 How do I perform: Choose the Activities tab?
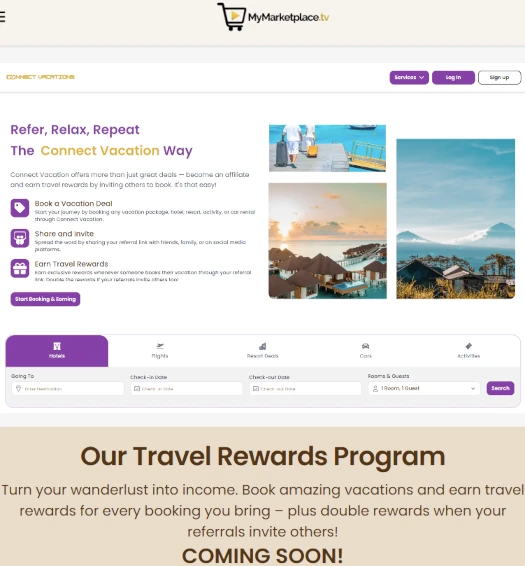[x=468, y=351]
